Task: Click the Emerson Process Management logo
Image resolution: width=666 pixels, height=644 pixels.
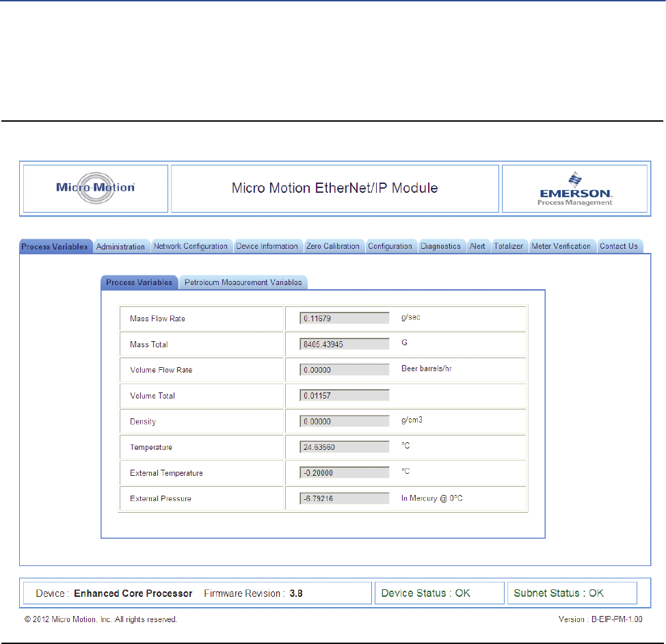Action: click(x=575, y=189)
